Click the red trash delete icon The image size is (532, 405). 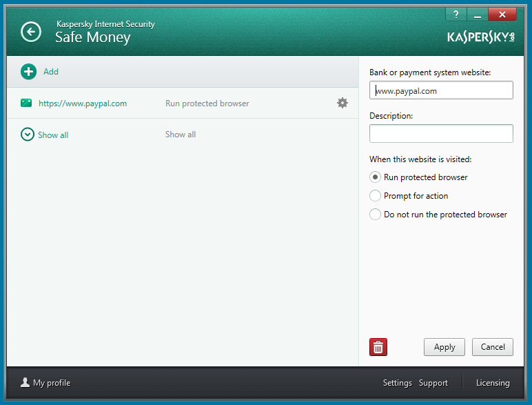tap(378, 347)
